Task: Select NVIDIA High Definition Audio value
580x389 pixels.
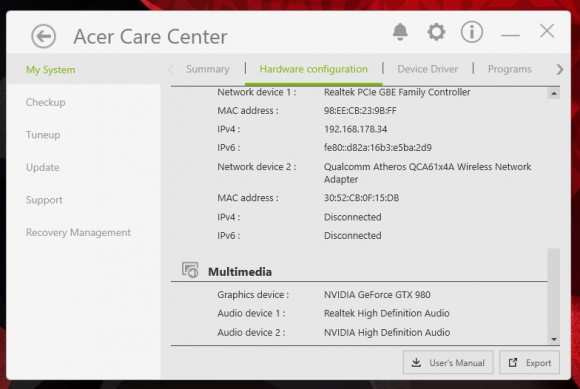Action: tap(387, 332)
